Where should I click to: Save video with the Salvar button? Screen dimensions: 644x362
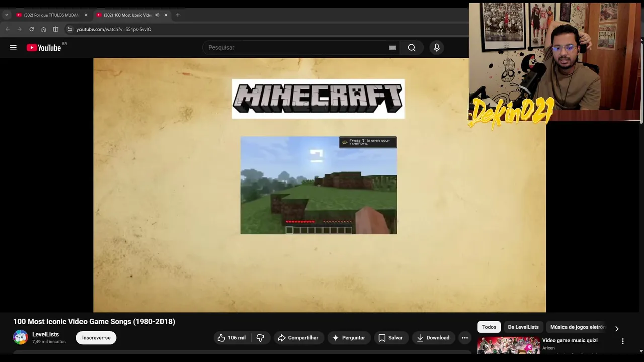[390, 338]
